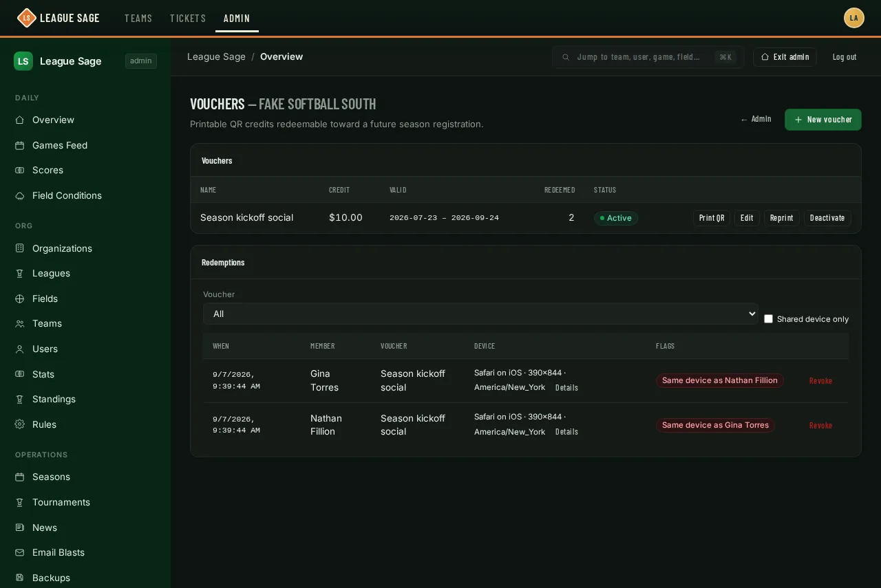Click the Active status badge
This screenshot has height=588, width=881.
pyautogui.click(x=616, y=218)
